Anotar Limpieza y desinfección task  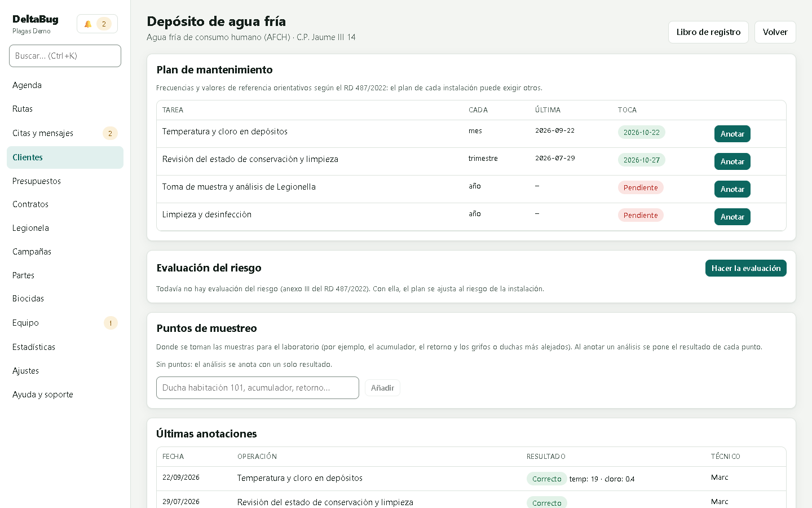tap(732, 217)
